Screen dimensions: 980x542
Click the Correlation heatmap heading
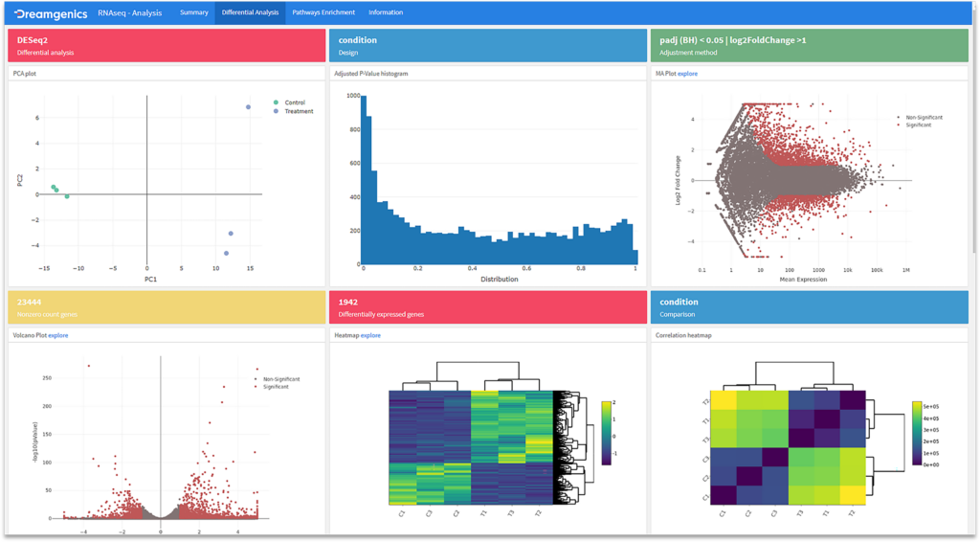pyautogui.click(x=683, y=336)
